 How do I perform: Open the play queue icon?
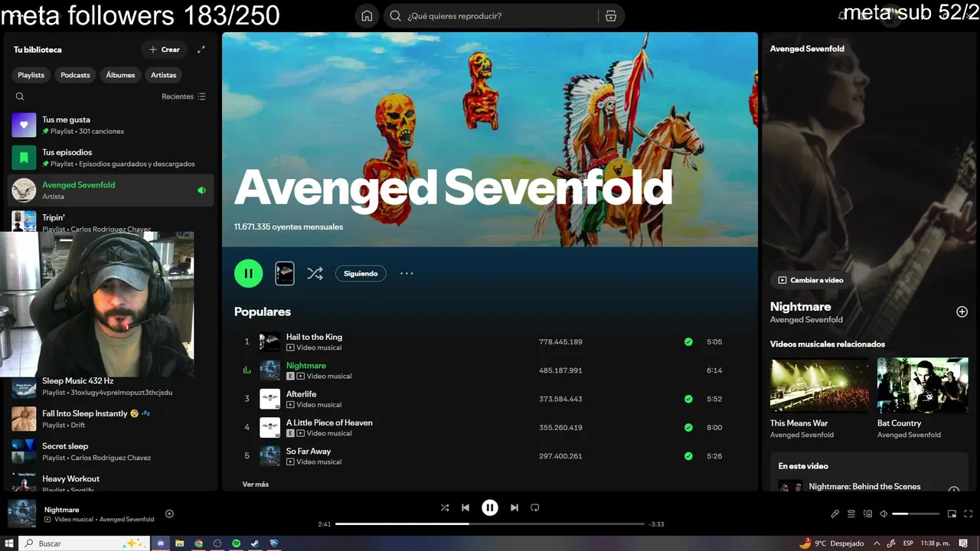pyautogui.click(x=851, y=514)
